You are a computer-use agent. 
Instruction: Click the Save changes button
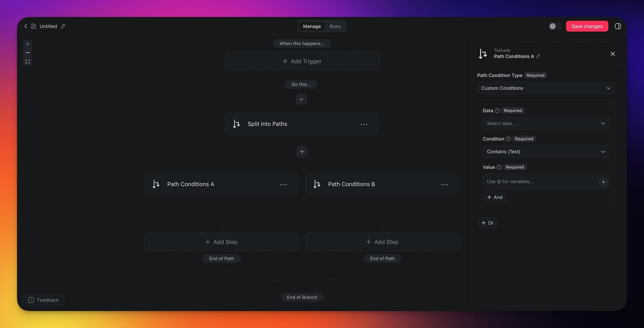coord(587,26)
